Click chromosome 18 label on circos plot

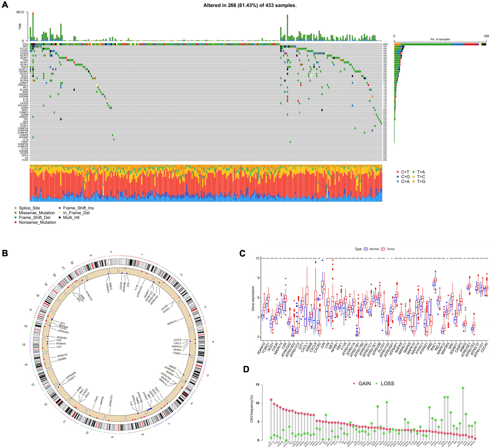point(38,296)
